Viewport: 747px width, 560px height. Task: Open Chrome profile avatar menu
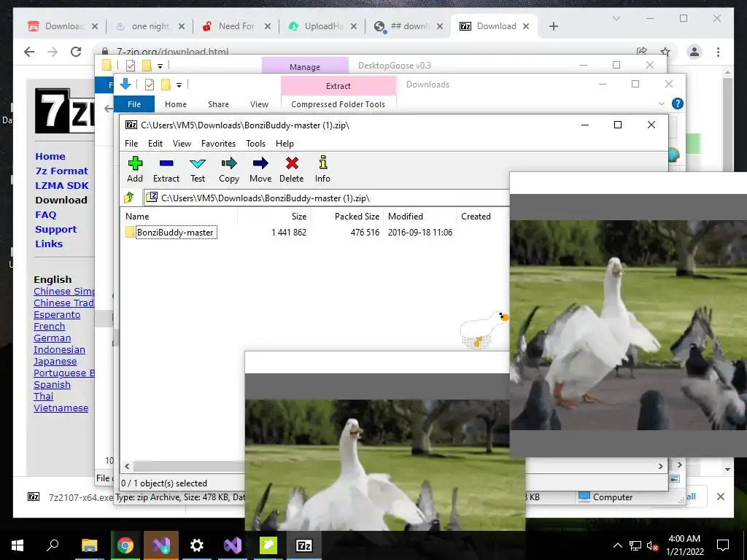(x=694, y=52)
